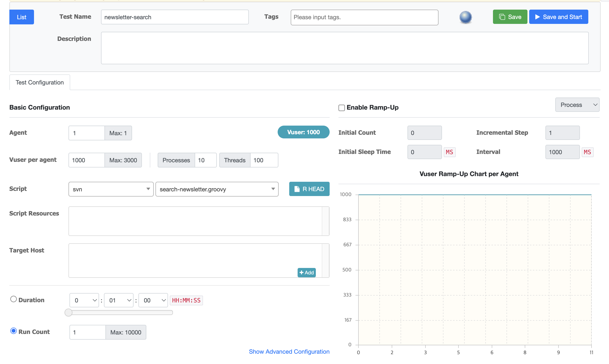Go back to the test List
This screenshot has width=609, height=364.
tap(22, 17)
